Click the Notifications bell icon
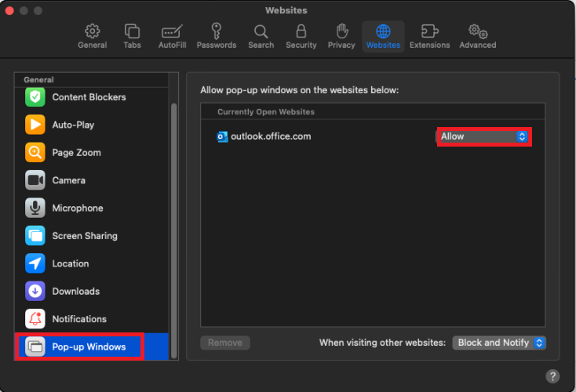Screen dimensions: 576x392 tap(35, 319)
